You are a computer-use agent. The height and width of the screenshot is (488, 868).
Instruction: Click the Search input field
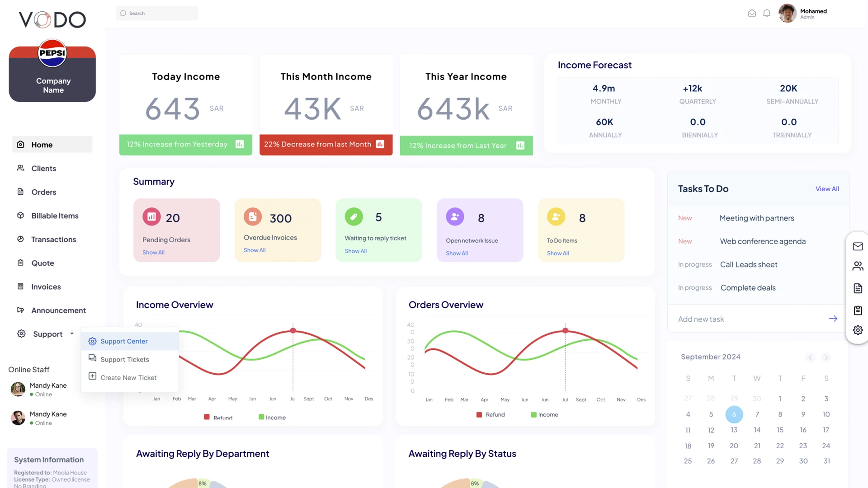pyautogui.click(x=157, y=13)
